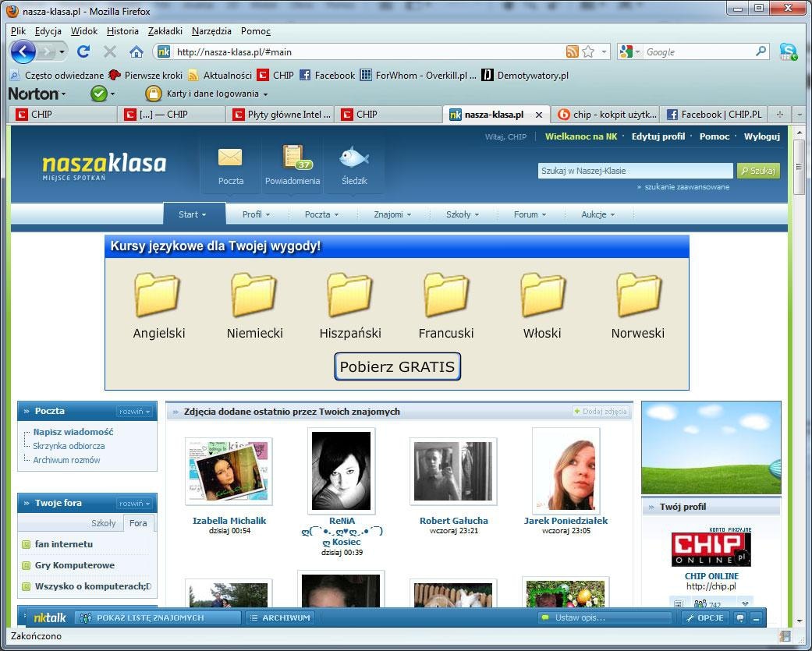This screenshot has width=812, height=651.
Task: Click the green Szukaj search button
Action: point(758,171)
